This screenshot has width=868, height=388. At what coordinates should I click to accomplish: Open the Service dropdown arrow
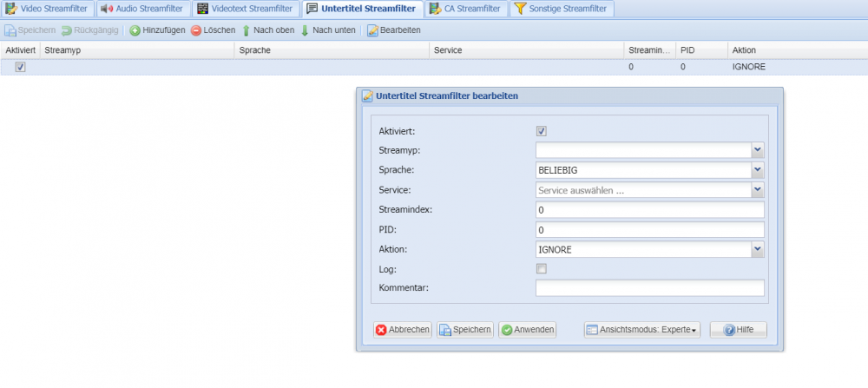pyautogui.click(x=757, y=190)
